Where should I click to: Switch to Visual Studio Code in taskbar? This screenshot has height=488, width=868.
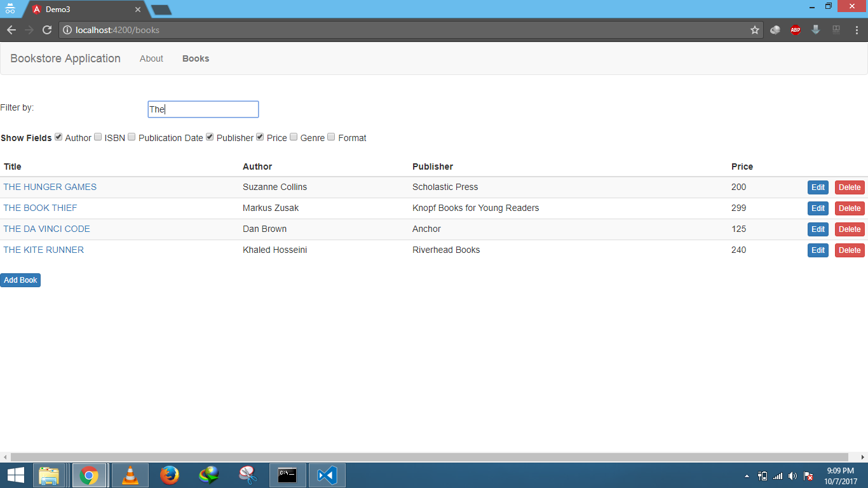click(x=327, y=475)
